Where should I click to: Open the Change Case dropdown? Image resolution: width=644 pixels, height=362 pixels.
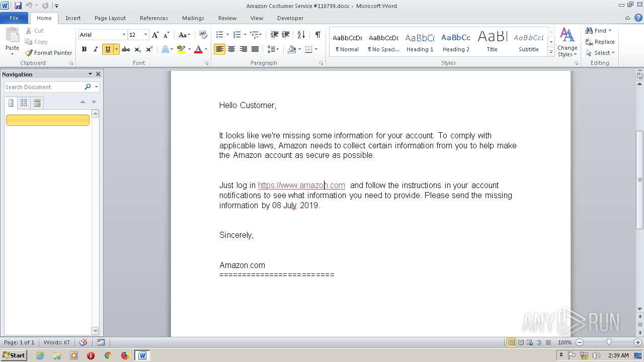pyautogui.click(x=184, y=35)
